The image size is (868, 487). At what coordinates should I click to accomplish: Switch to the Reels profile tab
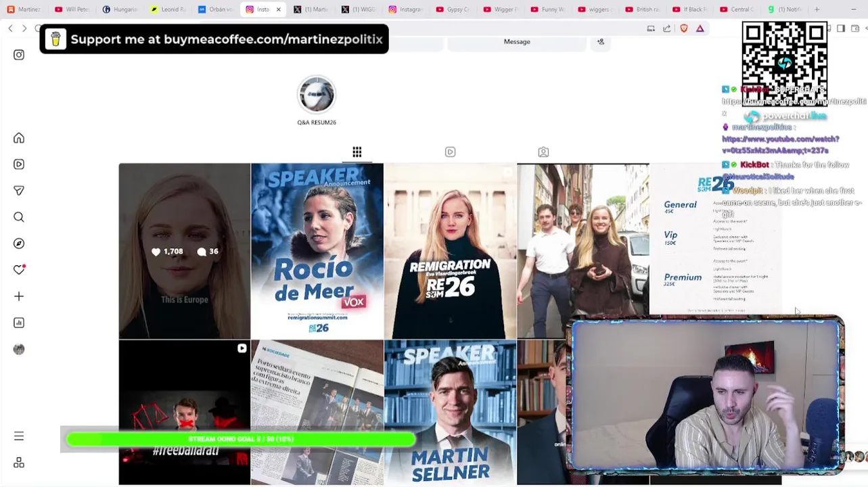[x=450, y=152]
